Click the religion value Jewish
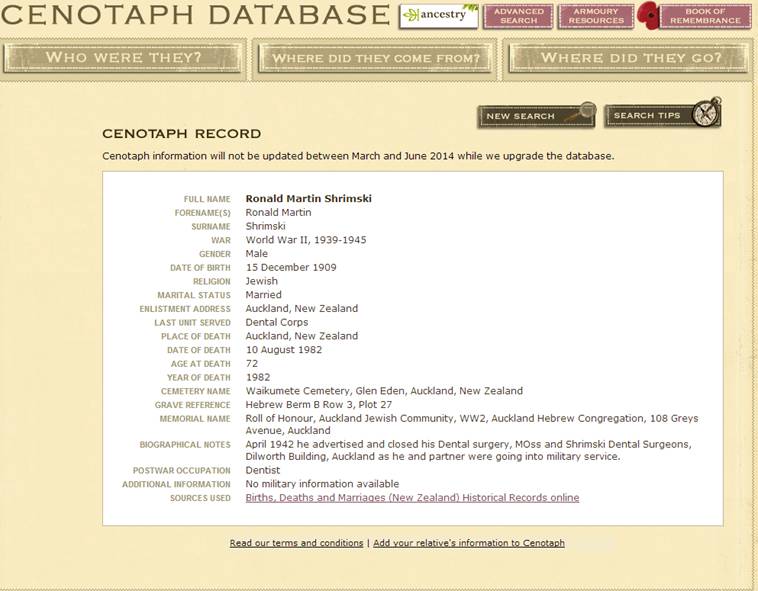758x591 pixels. [262, 281]
